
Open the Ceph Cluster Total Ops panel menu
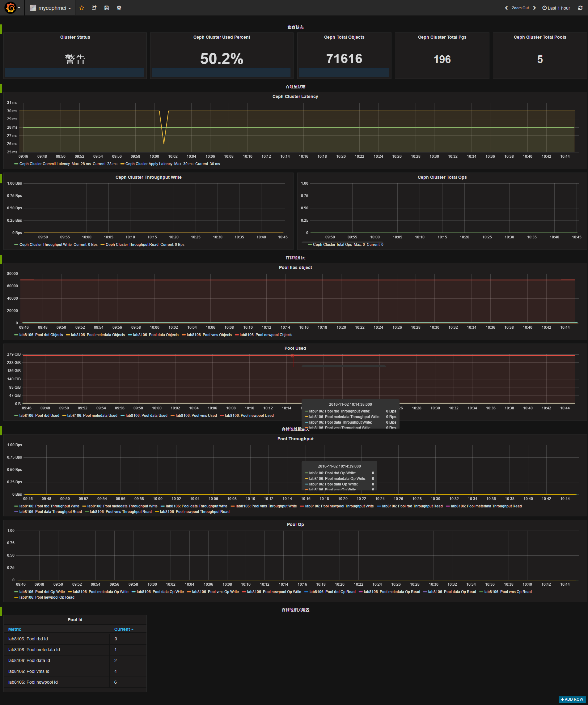(x=442, y=177)
